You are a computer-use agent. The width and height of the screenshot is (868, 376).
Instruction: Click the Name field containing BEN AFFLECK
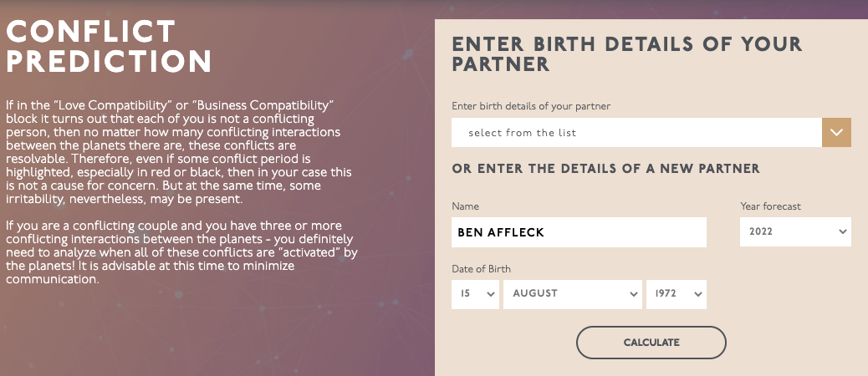point(579,232)
